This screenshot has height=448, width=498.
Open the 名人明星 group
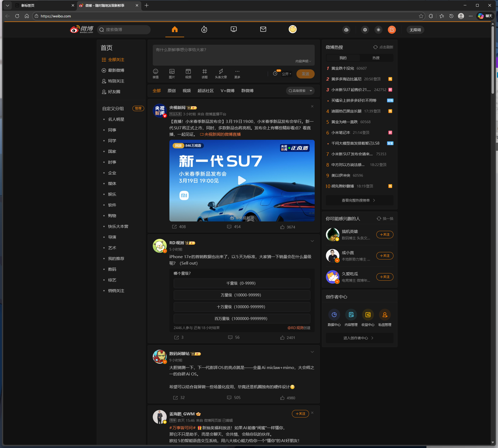pos(116,119)
